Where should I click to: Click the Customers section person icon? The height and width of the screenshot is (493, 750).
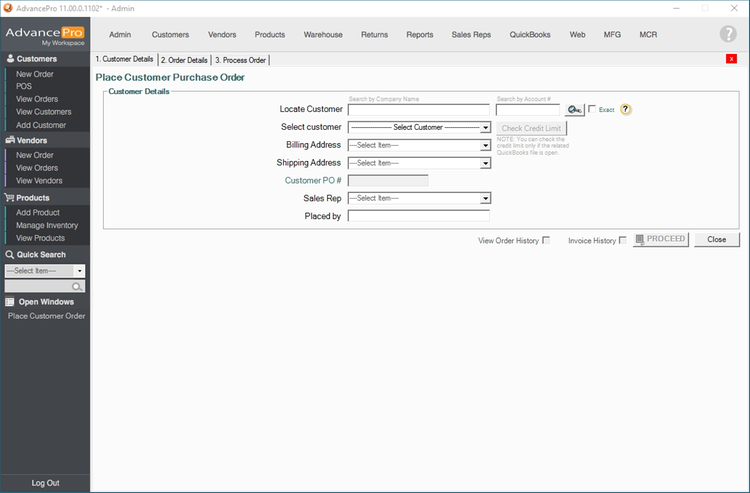[10, 58]
